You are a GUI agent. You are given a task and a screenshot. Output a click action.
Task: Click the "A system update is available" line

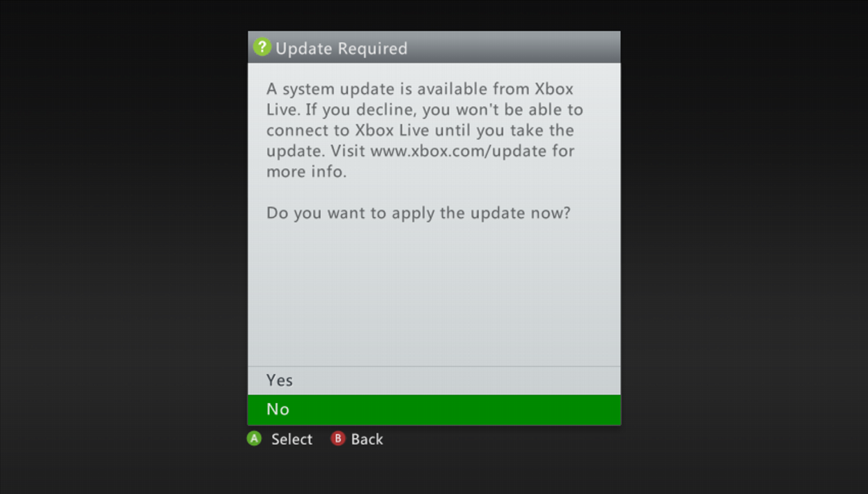pyautogui.click(x=420, y=89)
